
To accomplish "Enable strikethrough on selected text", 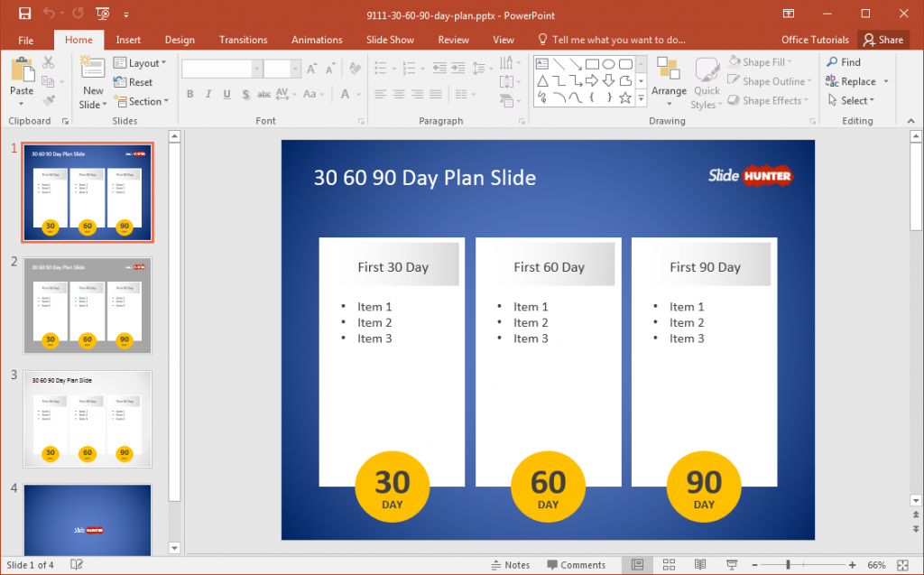I will click(x=263, y=94).
